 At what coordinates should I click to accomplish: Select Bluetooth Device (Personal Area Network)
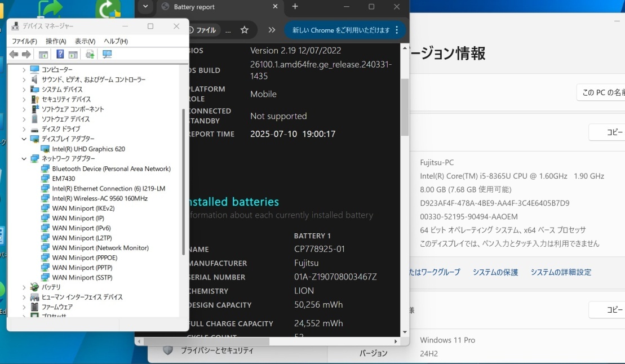pos(111,168)
